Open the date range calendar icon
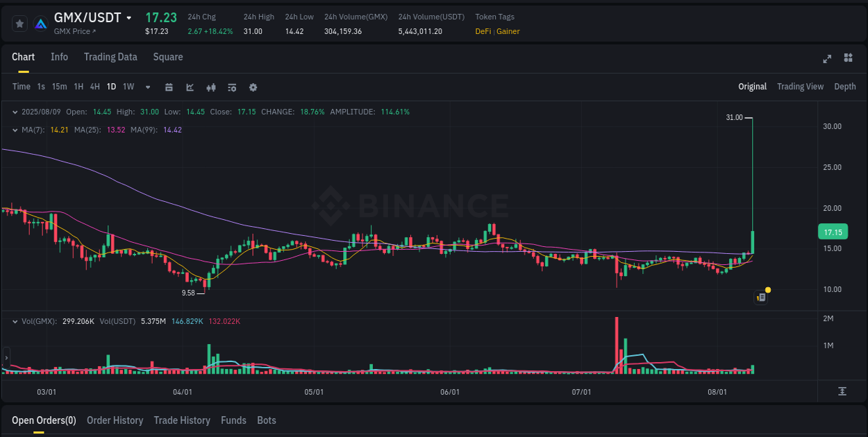Viewport: 868px width, 437px height. 169,87
